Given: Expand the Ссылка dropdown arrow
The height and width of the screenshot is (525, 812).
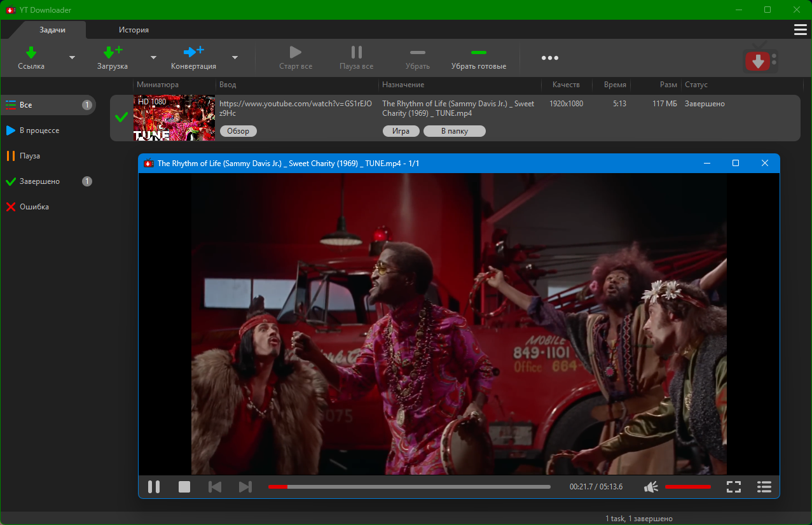Looking at the screenshot, I should pos(72,58).
